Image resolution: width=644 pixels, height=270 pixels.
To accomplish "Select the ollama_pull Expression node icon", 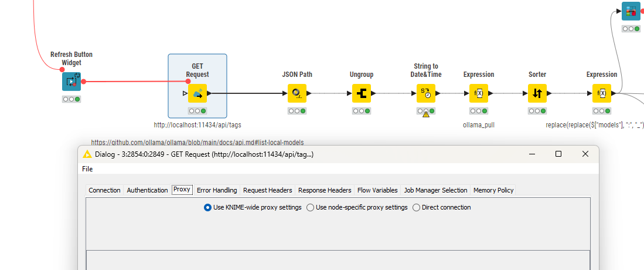I will tap(479, 93).
